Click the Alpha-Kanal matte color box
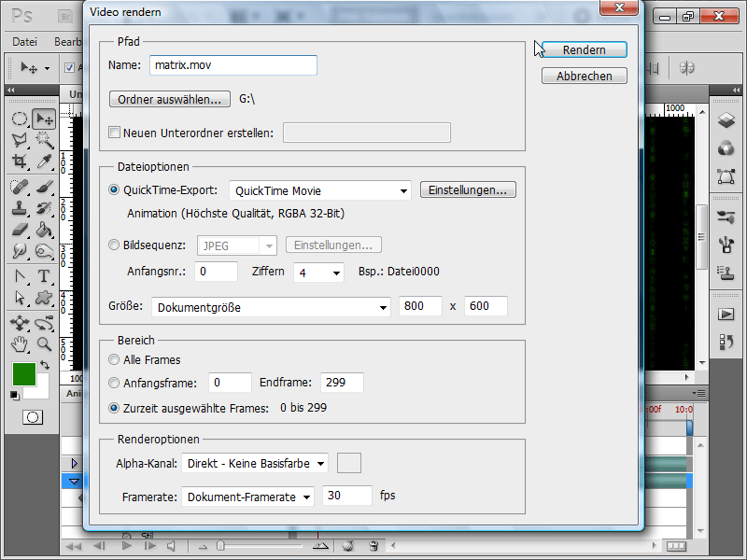This screenshot has height=560, width=747. click(x=348, y=463)
